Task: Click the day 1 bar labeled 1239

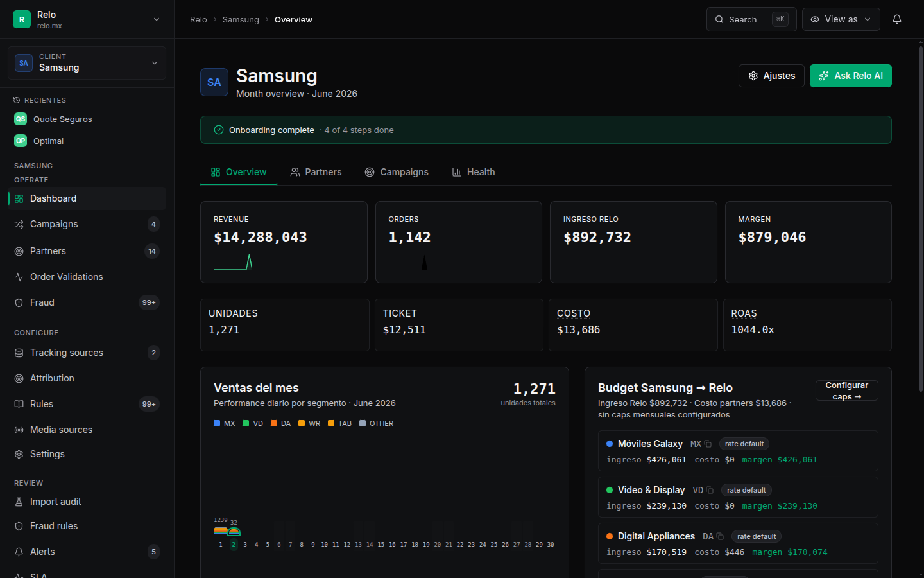Action: (221, 530)
